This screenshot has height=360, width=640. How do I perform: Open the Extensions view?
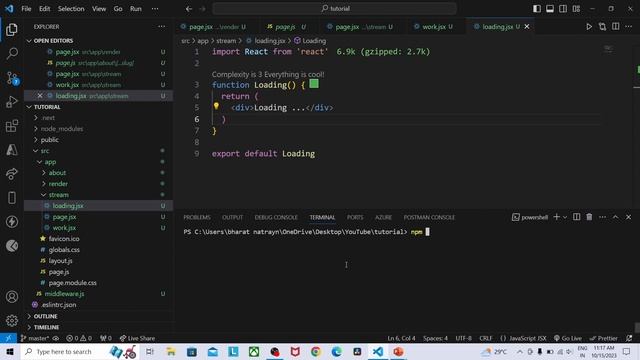click(12, 126)
